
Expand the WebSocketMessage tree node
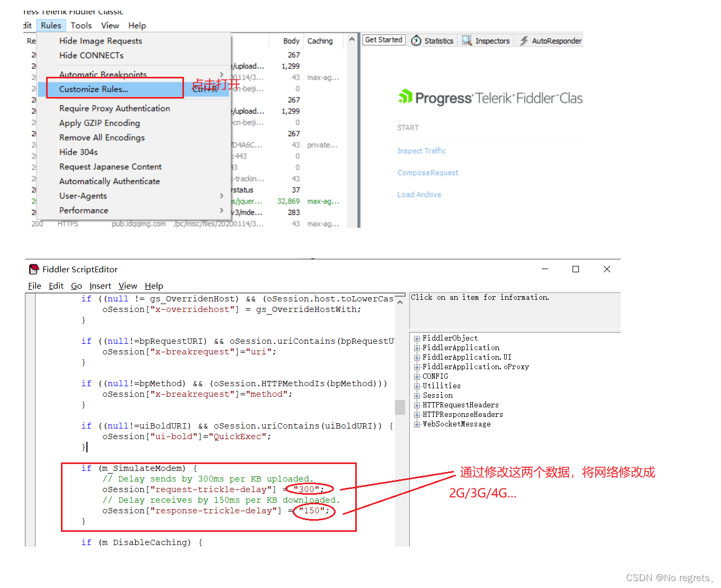(417, 424)
